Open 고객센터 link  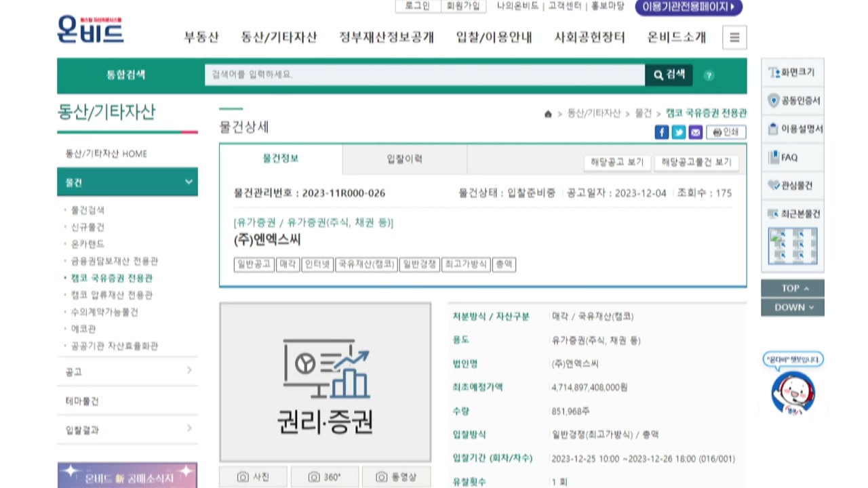pos(565,6)
